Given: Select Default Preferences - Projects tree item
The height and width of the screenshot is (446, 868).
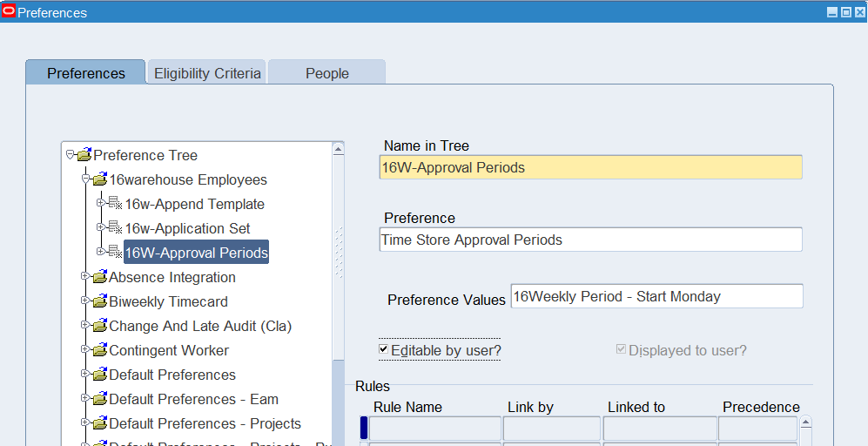Looking at the screenshot, I should pyautogui.click(x=205, y=423).
